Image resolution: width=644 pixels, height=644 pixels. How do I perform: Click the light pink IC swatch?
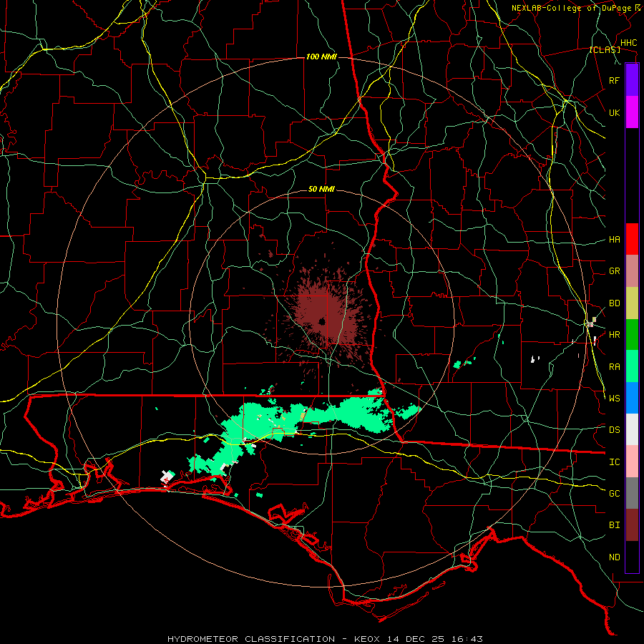point(632,462)
